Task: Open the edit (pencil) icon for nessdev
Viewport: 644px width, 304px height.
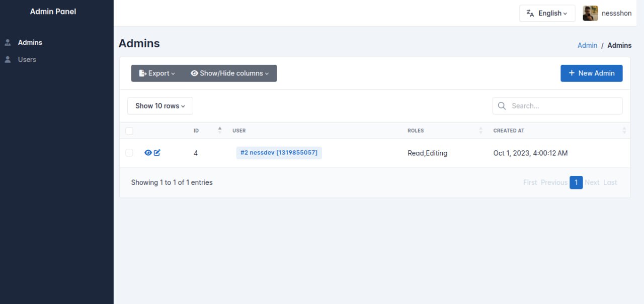Action: [156, 152]
